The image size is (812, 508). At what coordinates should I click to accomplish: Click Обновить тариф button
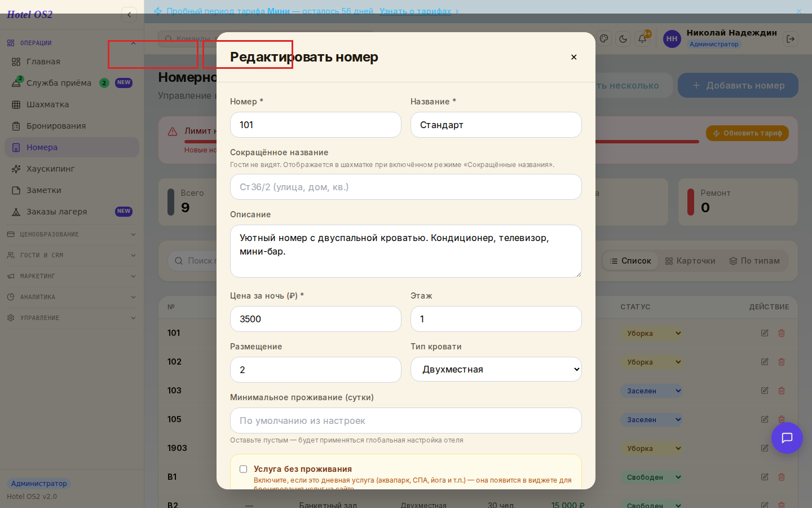747,133
